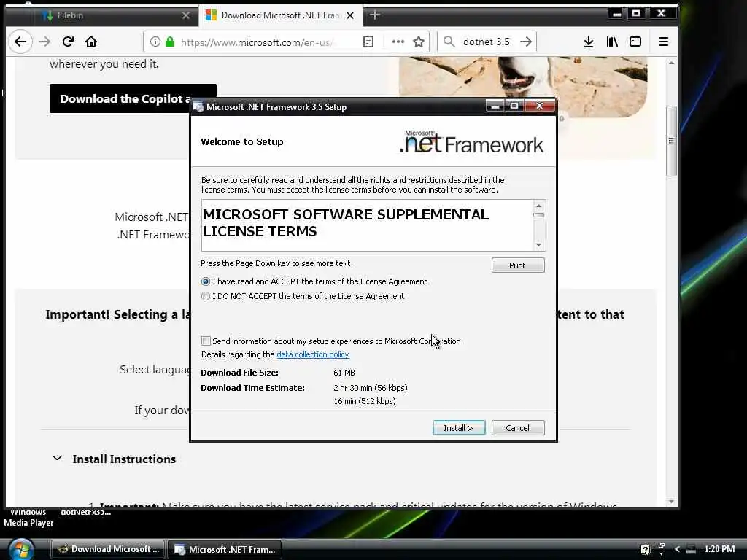
Task: Click license text scroll-down arrow
Action: click(539, 245)
